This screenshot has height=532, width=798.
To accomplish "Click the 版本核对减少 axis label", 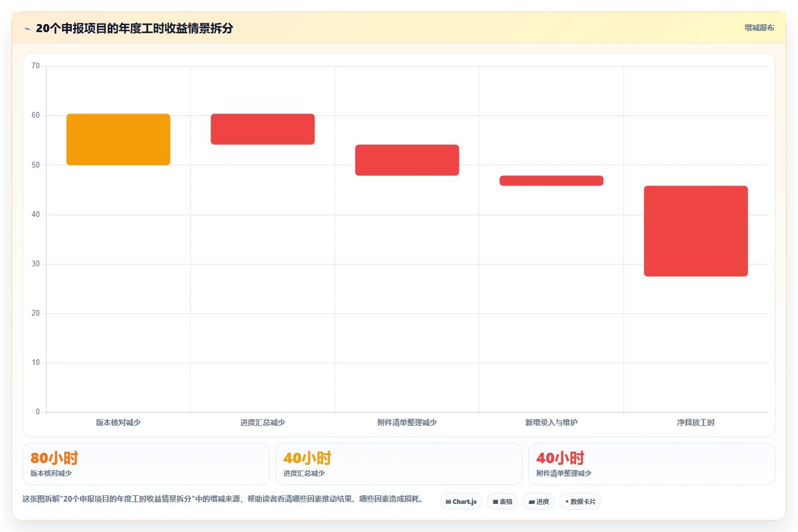I will pos(118,422).
